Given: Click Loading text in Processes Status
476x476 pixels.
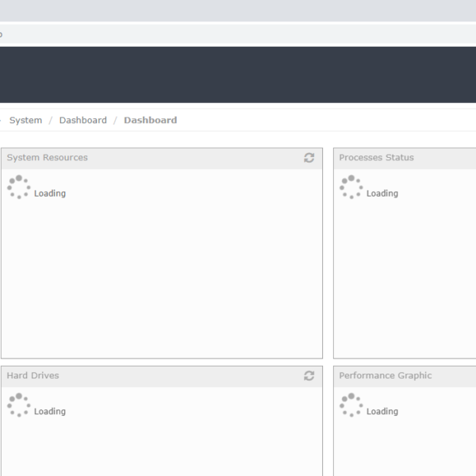Looking at the screenshot, I should [382, 194].
